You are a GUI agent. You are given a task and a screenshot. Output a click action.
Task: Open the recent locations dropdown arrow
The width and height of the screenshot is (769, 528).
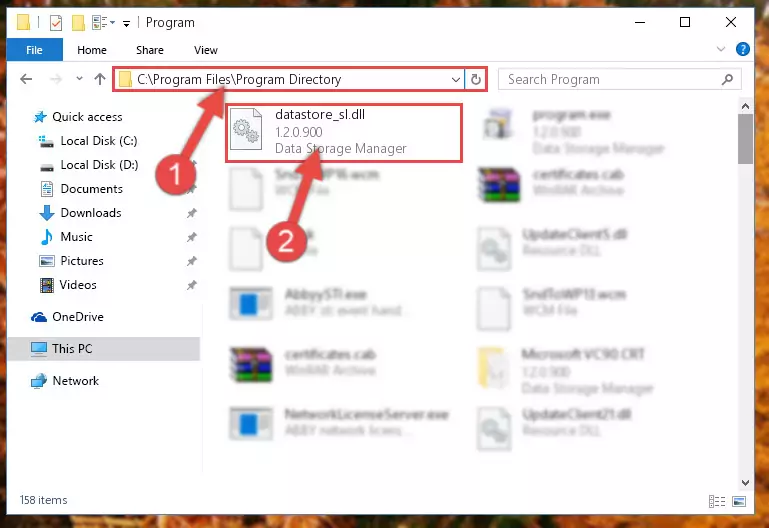click(x=79, y=78)
